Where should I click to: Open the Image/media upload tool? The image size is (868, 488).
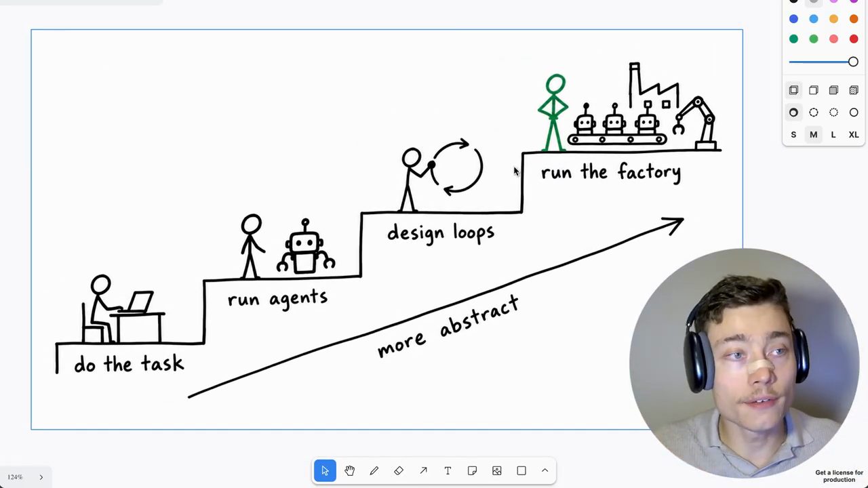[497, 470]
